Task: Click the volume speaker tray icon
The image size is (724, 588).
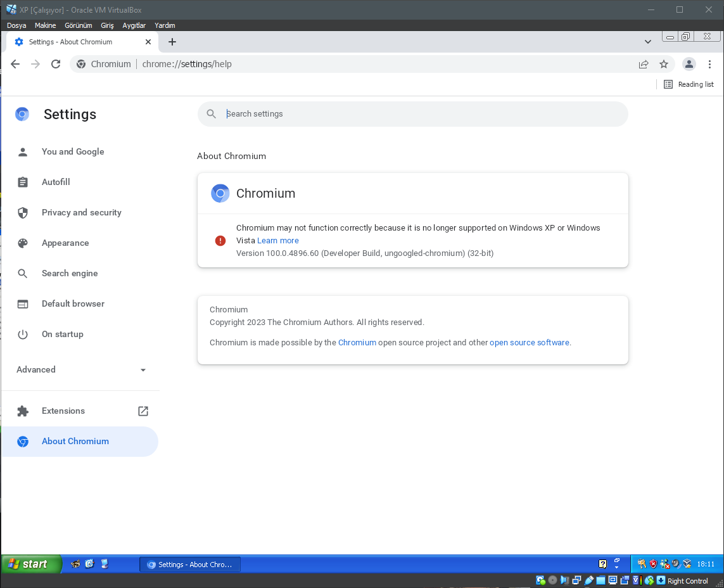Action: (676, 564)
